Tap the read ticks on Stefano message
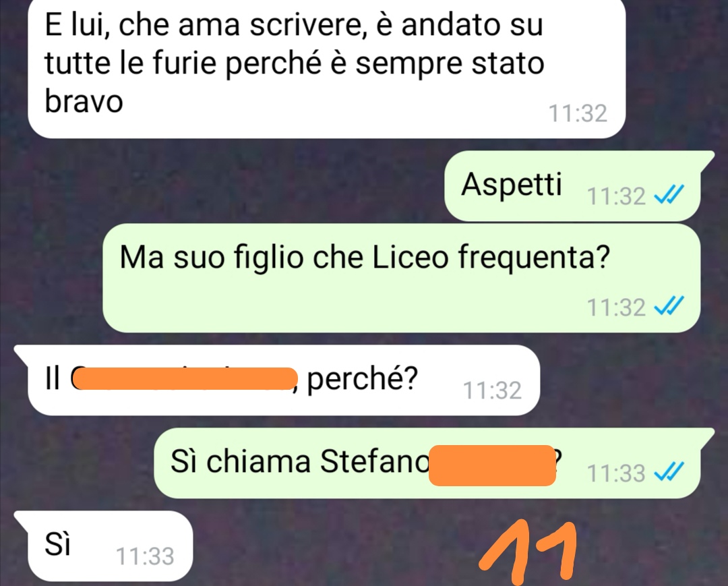The image size is (728, 586). [669, 472]
